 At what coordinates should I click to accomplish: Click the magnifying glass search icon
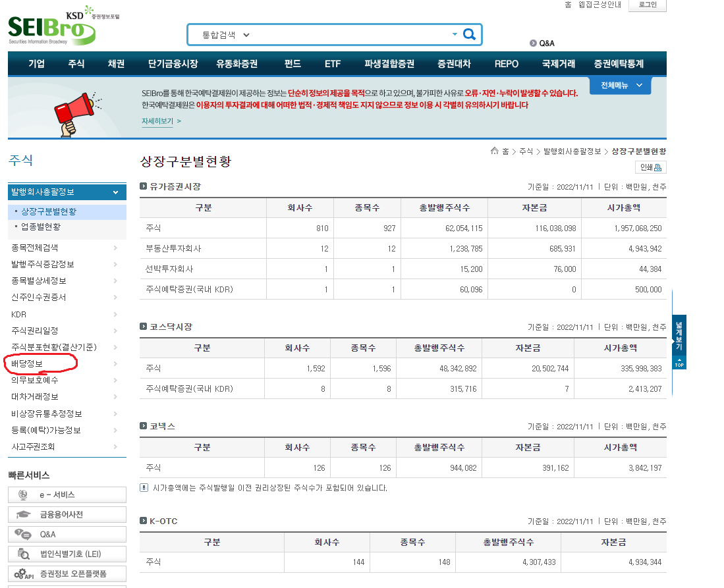(469, 34)
